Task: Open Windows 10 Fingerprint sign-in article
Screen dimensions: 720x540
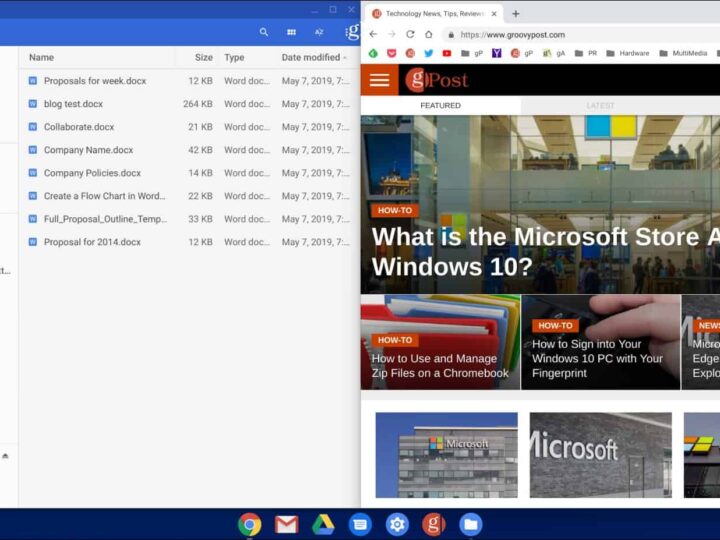Action: [x=598, y=358]
